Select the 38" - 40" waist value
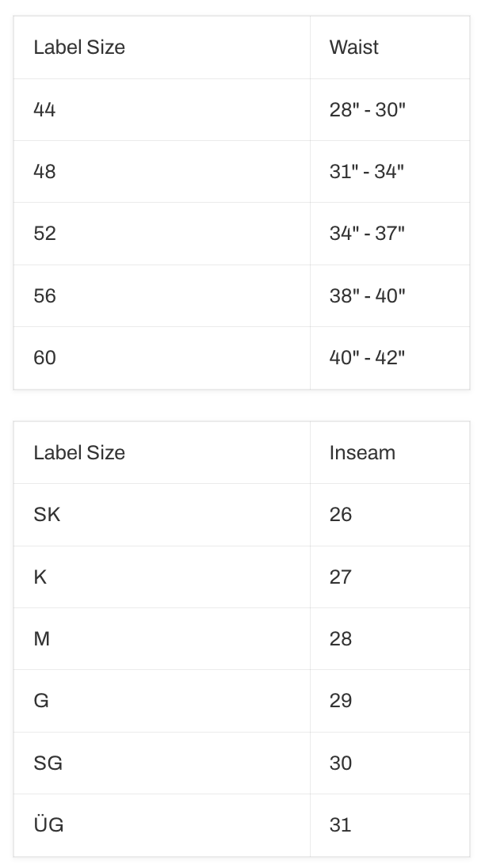The image size is (485, 868). pyautogui.click(x=367, y=295)
